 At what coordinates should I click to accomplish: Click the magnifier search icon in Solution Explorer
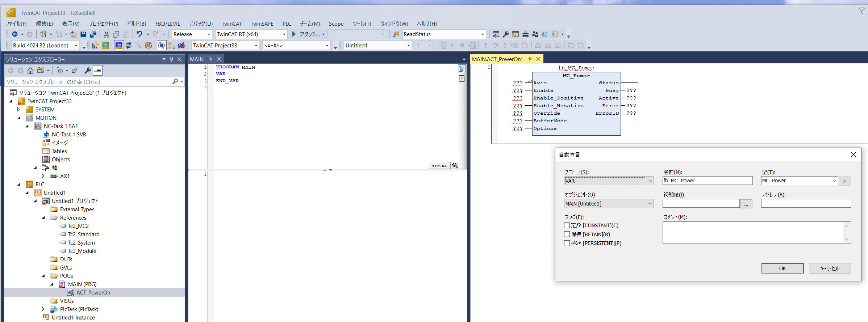pos(175,82)
